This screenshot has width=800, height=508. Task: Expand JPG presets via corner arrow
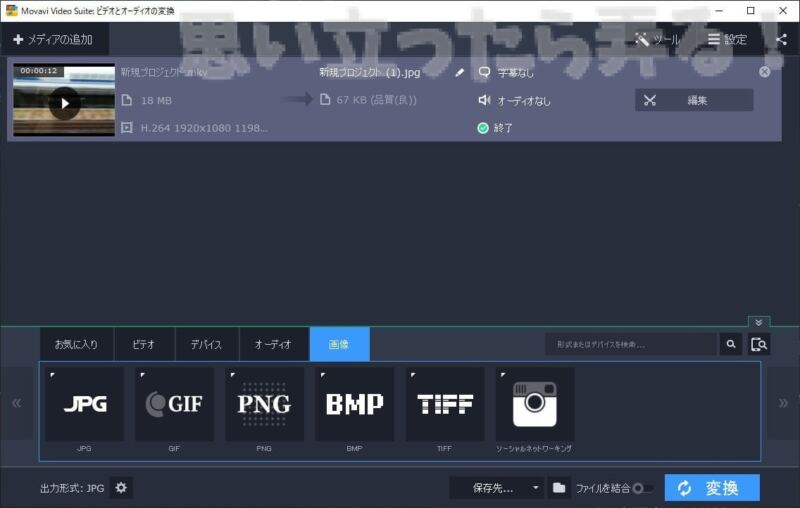(x=53, y=375)
